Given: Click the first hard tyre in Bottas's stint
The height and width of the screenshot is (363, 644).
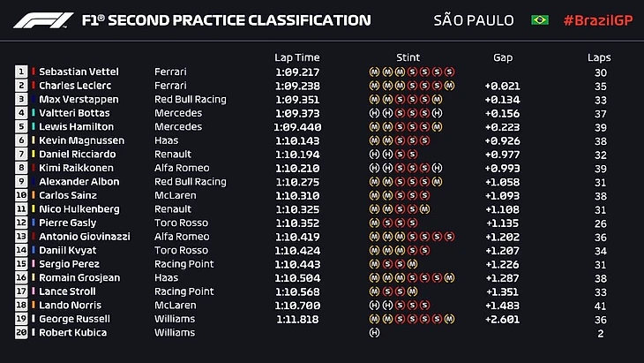Looking at the screenshot, I should point(374,112).
